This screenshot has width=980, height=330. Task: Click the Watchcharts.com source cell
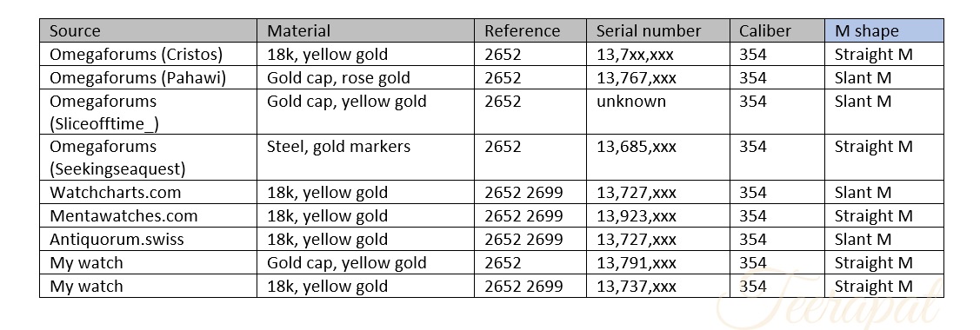148,192
